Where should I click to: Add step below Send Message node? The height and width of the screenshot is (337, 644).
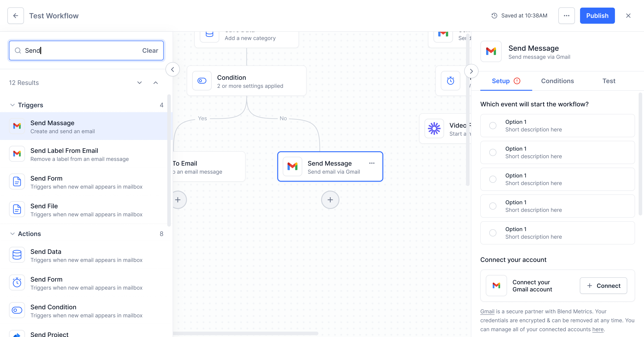(330, 200)
